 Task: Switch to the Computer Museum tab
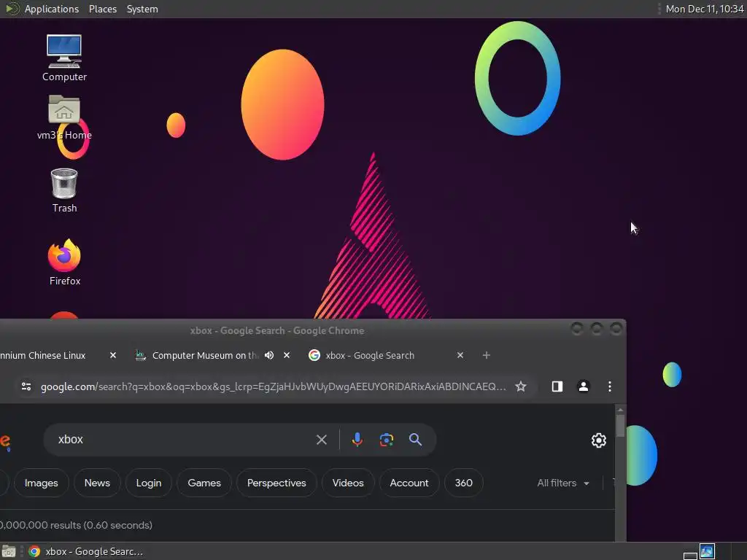(x=205, y=355)
